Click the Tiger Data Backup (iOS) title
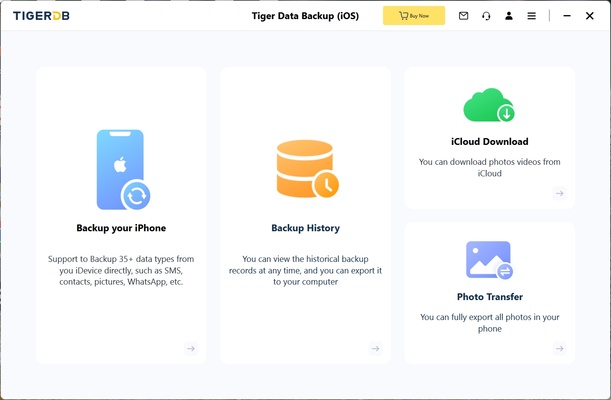 [305, 16]
